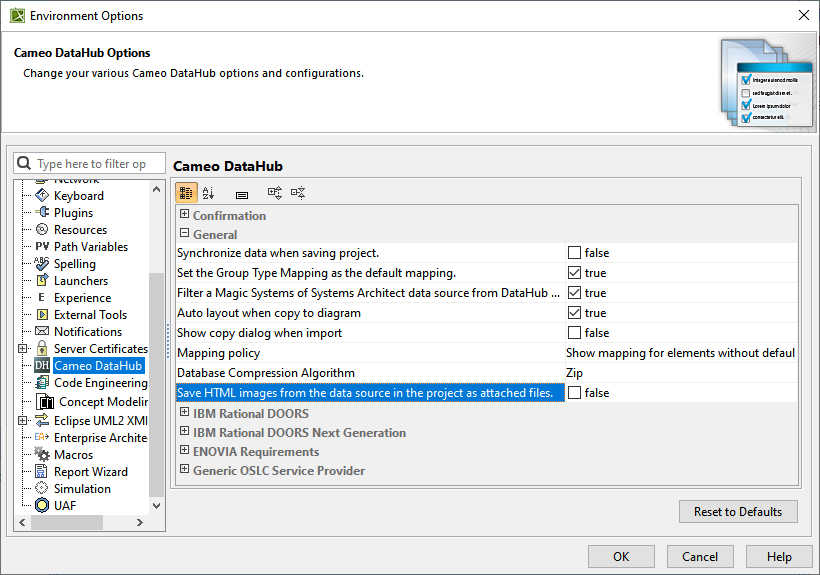Collapse the General group

pyautogui.click(x=184, y=234)
